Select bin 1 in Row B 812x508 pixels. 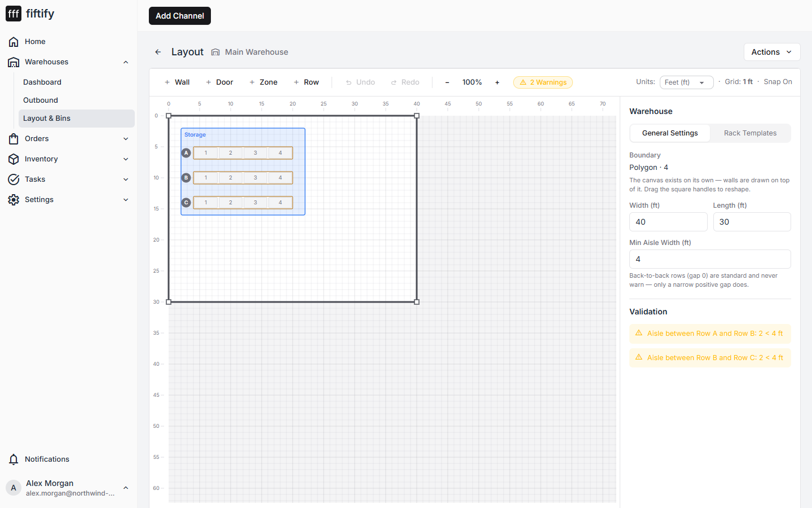[206, 178]
